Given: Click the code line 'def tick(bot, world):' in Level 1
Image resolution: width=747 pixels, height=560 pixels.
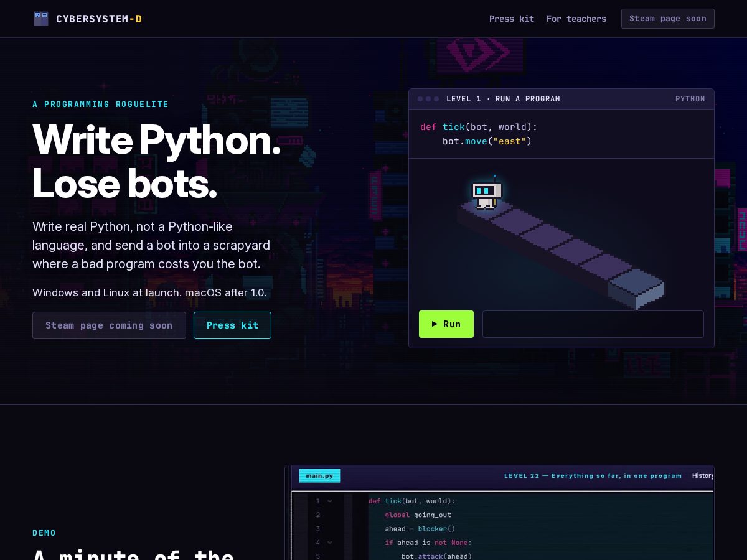Looking at the screenshot, I should (x=479, y=127).
